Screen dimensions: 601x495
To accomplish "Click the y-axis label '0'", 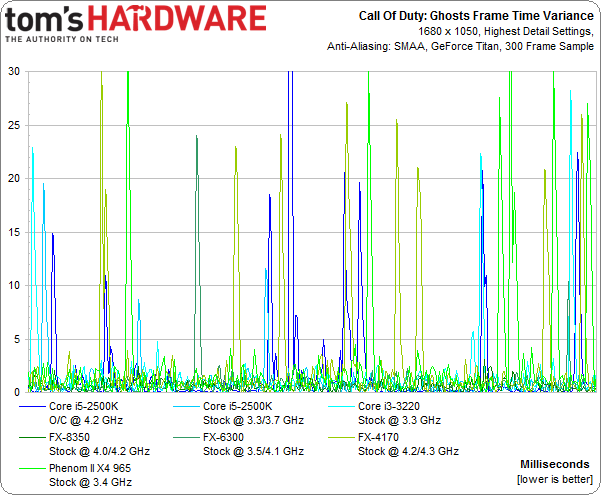I will [16, 392].
